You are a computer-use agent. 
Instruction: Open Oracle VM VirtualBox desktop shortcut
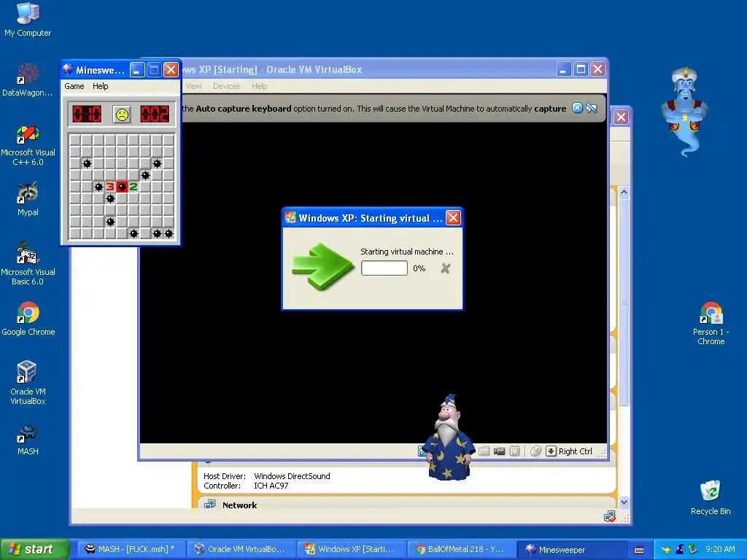pyautogui.click(x=28, y=384)
